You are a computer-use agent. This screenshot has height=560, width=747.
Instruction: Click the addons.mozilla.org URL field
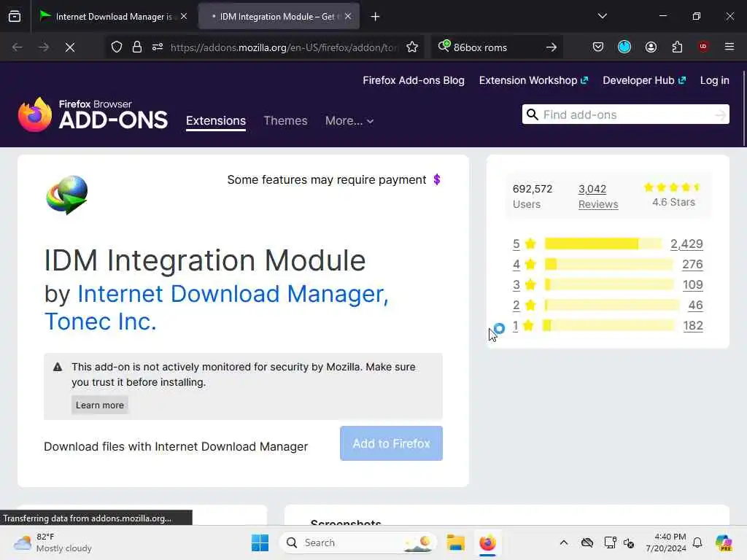tap(284, 47)
